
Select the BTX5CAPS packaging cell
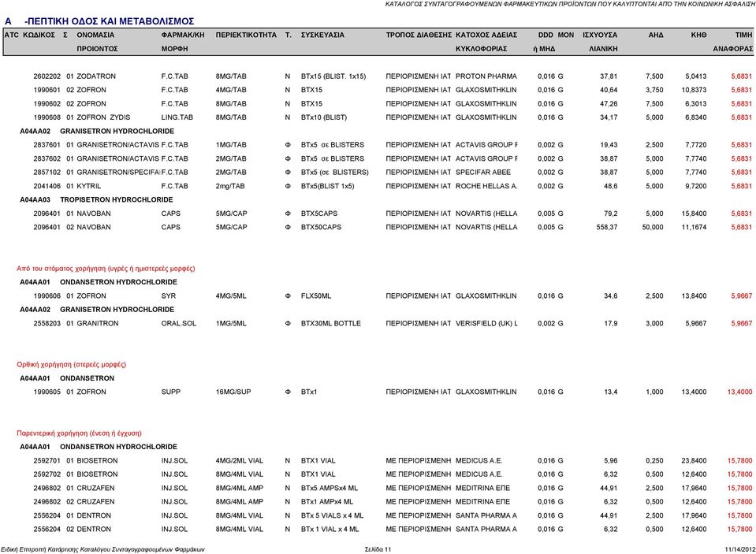click(x=319, y=214)
